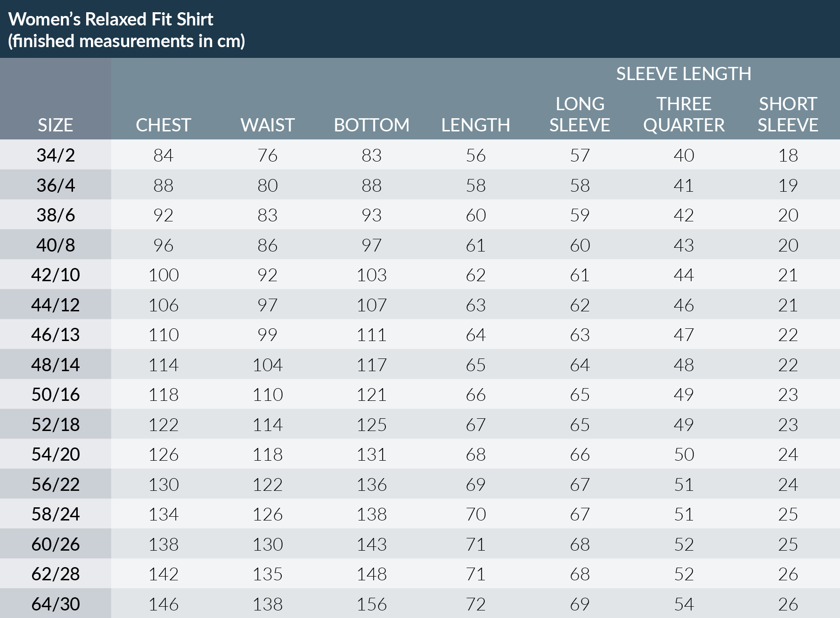Click the 48/14 size row label
The height and width of the screenshot is (618, 840).
pos(56,365)
